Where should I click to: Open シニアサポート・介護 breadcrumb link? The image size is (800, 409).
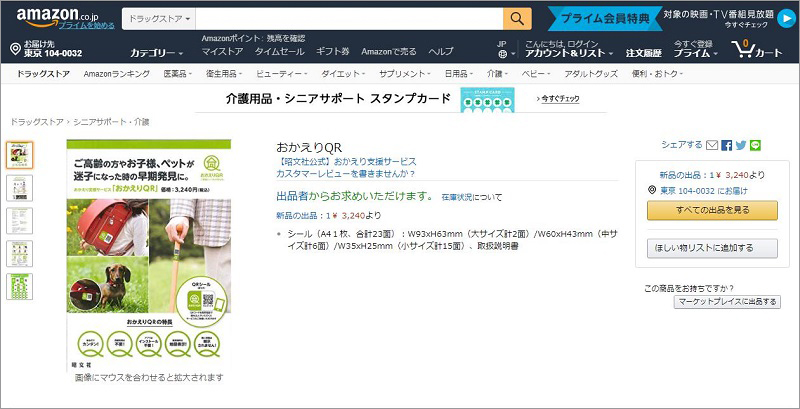click(111, 122)
